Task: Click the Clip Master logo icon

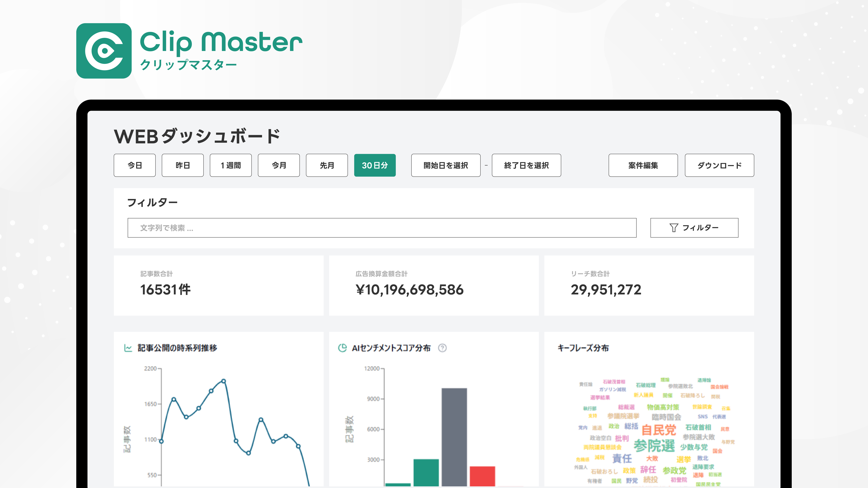Action: 104,51
